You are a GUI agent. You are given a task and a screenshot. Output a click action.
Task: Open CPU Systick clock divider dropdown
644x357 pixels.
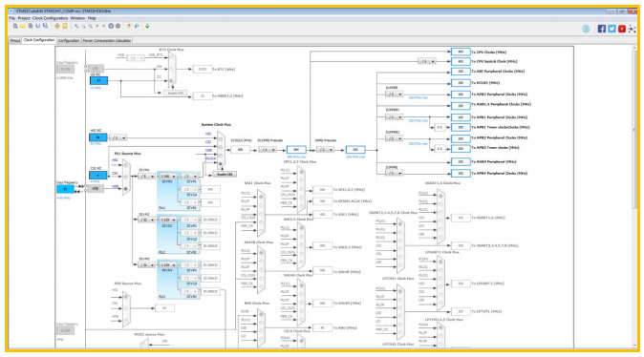point(427,61)
